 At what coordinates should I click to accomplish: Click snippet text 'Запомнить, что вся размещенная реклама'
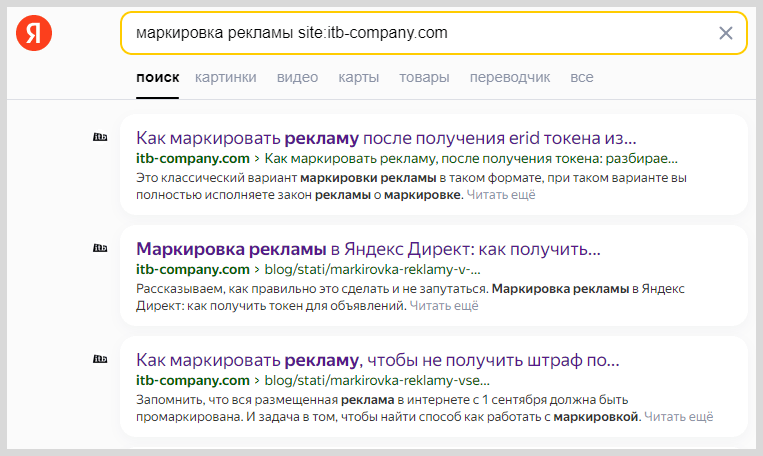[x=265, y=400]
